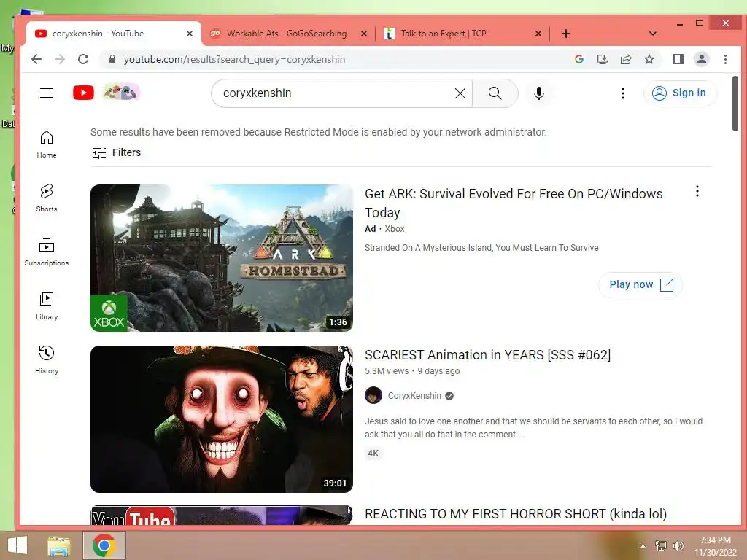
Task: Clear the coryxkenshin search text
Action: (x=460, y=93)
